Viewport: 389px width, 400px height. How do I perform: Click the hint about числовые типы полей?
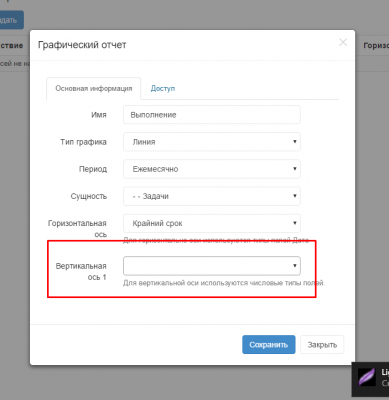click(x=224, y=283)
